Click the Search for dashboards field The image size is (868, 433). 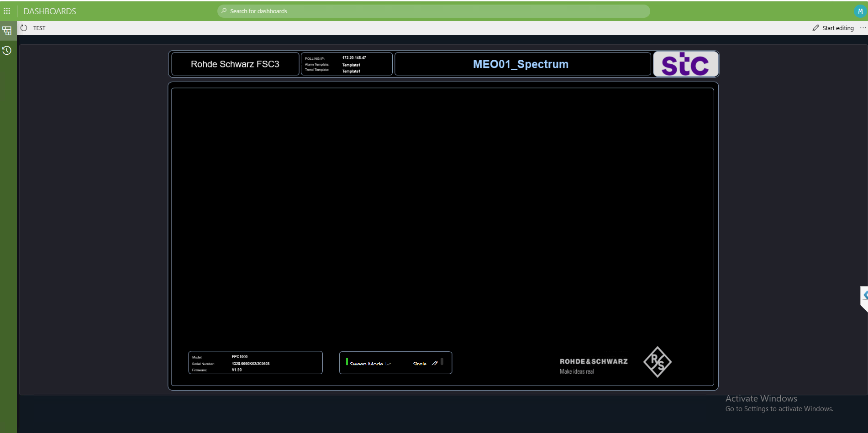coord(433,11)
